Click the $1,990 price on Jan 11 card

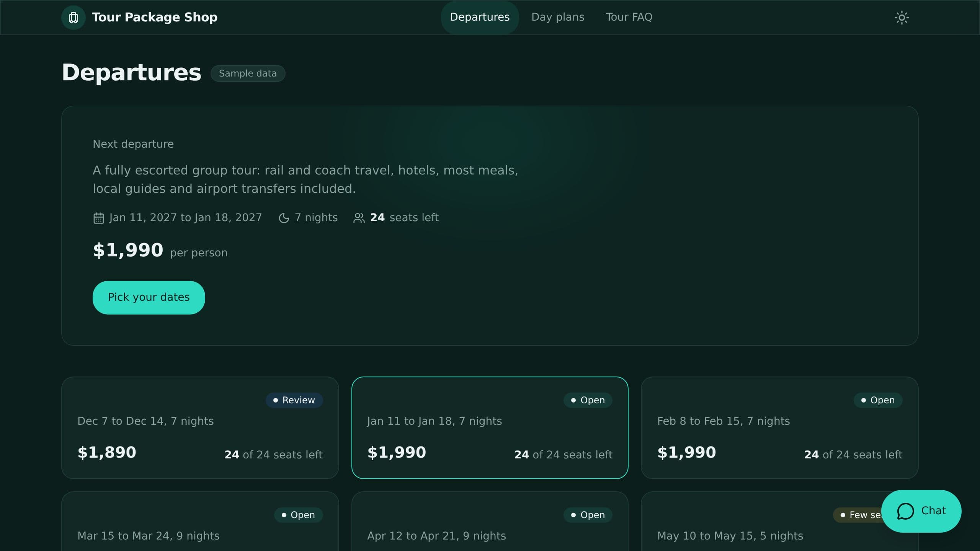(397, 452)
